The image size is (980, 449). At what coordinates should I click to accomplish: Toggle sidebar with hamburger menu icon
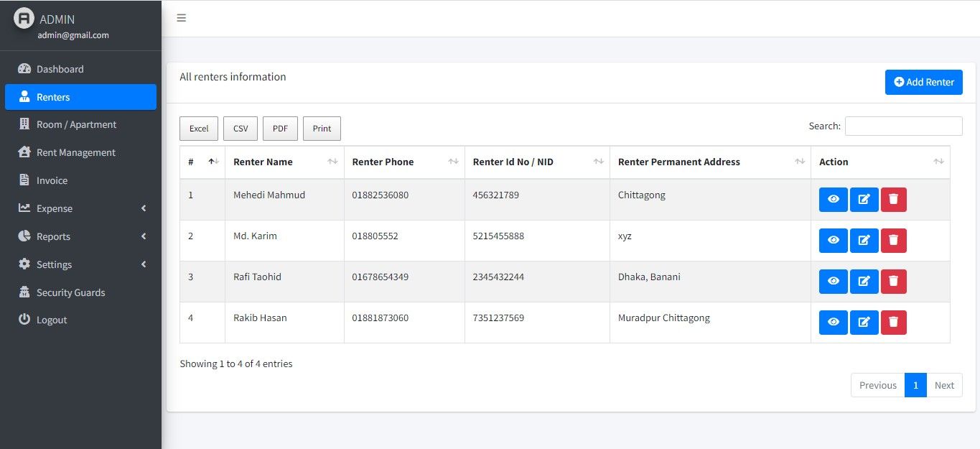click(x=182, y=18)
